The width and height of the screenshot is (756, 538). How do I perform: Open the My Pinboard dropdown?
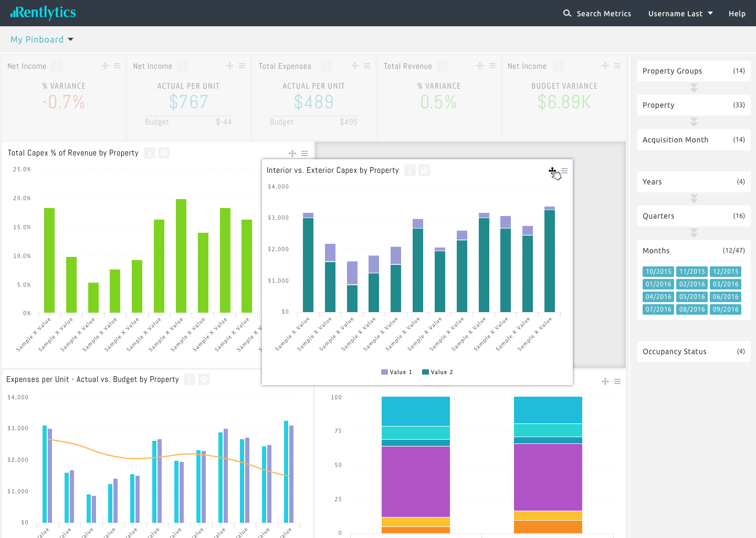click(42, 39)
